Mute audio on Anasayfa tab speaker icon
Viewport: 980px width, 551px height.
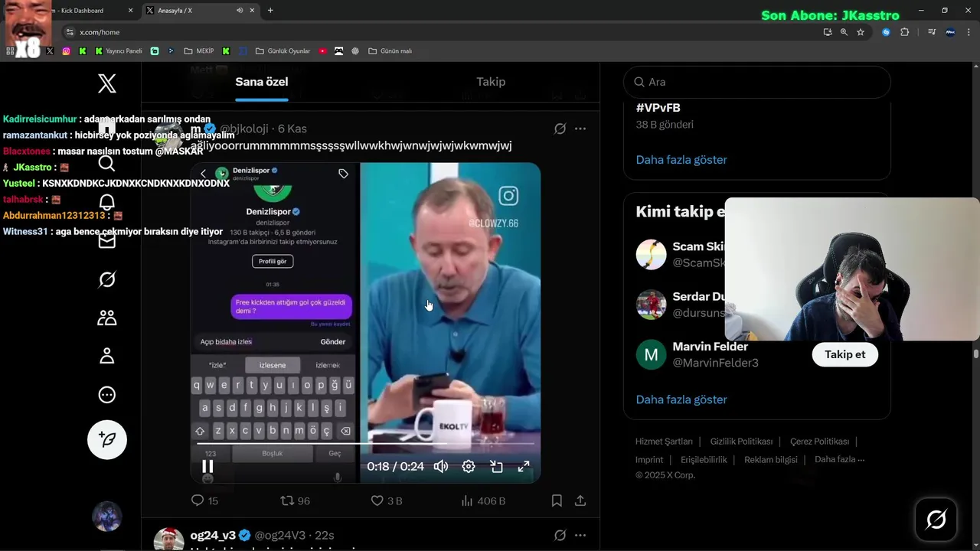(x=240, y=11)
